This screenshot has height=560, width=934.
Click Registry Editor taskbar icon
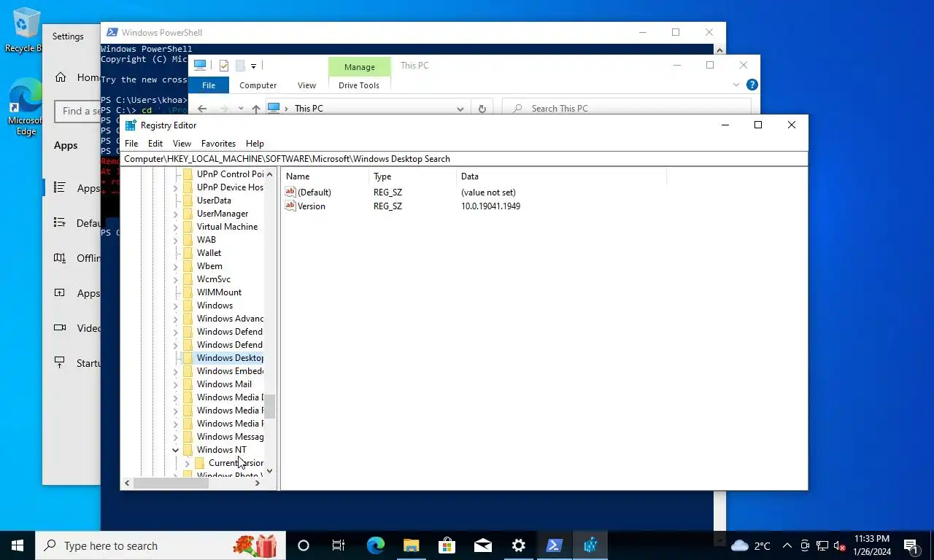tap(590, 545)
